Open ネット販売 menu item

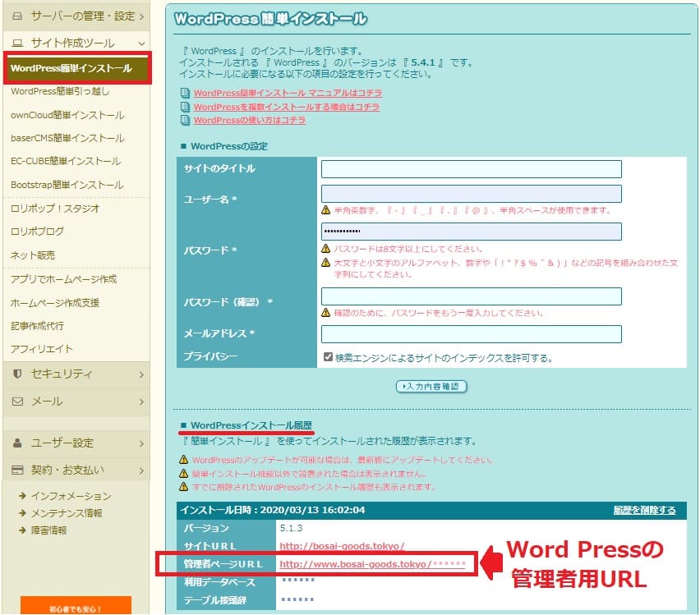point(33,255)
